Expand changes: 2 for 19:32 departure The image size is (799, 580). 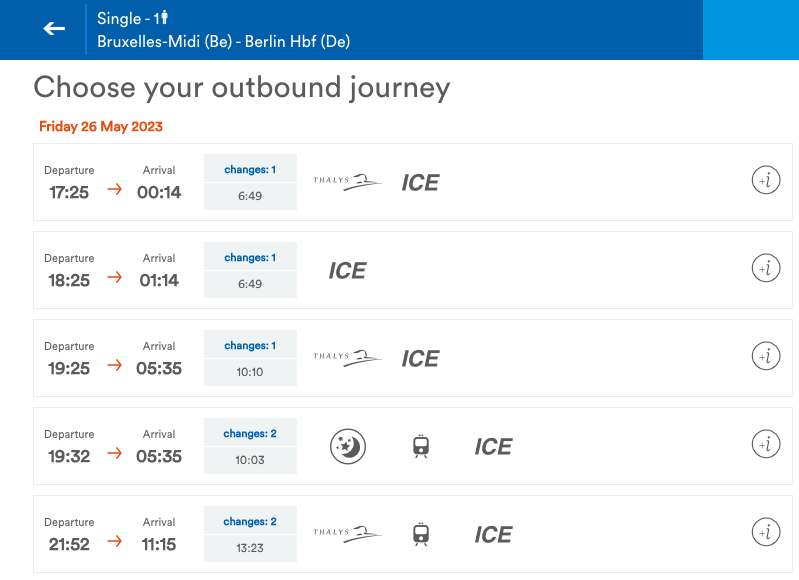coord(250,433)
